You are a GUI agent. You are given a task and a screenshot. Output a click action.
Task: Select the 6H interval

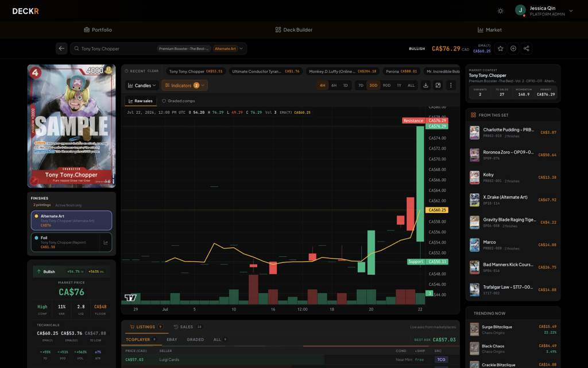334,85
